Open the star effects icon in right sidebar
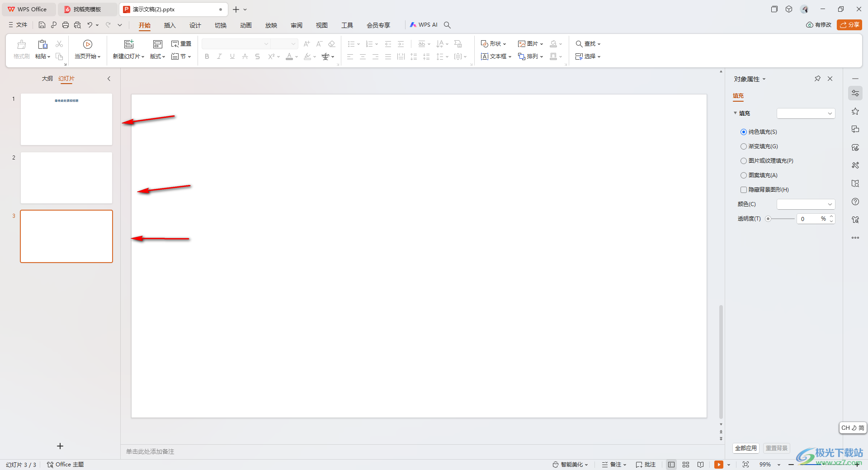The image size is (868, 470). (x=855, y=111)
